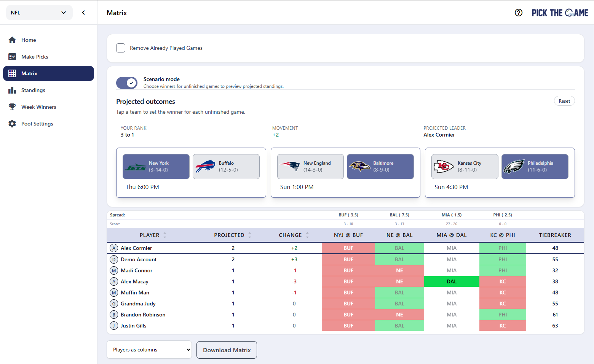Viewport: 594px width, 364px height.
Task: Click the Pick The Game logo
Action: click(x=560, y=13)
